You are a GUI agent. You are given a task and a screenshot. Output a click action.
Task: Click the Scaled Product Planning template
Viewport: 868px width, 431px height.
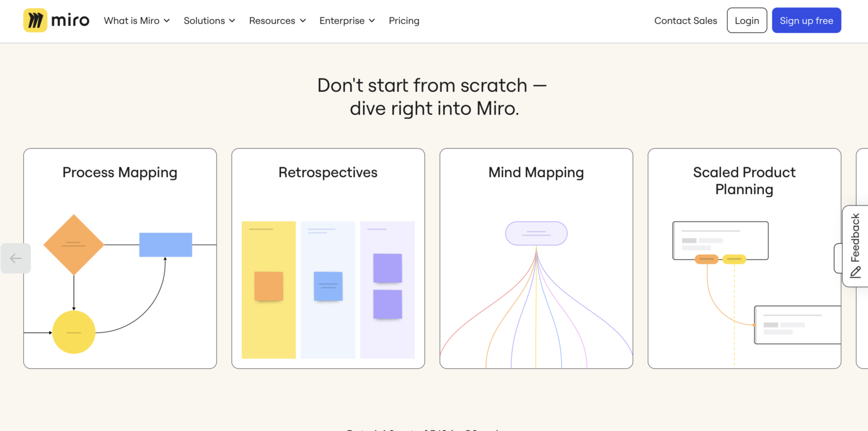pos(744,258)
